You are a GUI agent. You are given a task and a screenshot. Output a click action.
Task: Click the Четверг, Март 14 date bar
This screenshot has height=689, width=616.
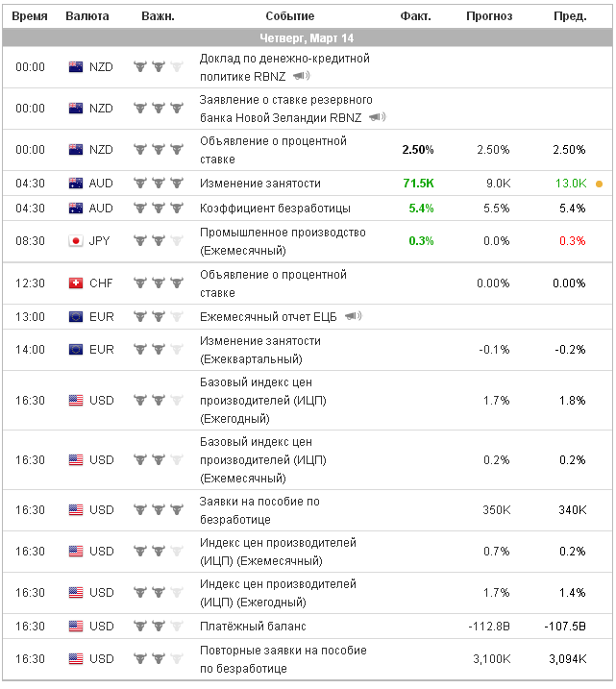(x=308, y=37)
